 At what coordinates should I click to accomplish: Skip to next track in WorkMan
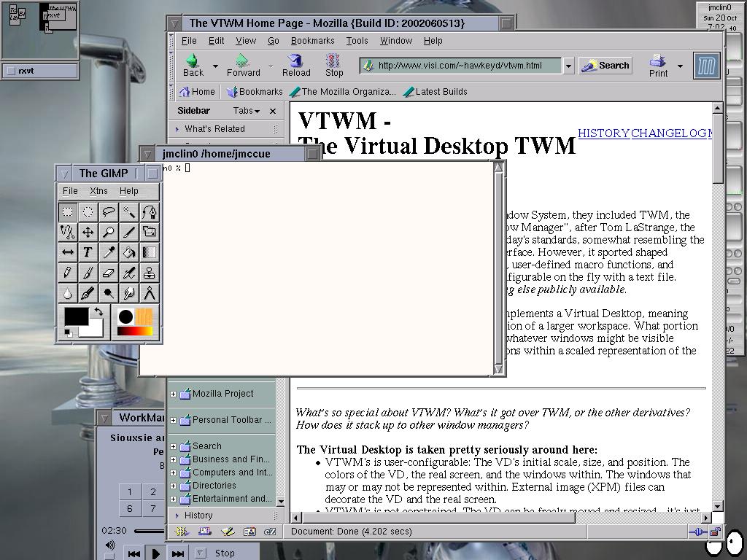pyautogui.click(x=178, y=553)
